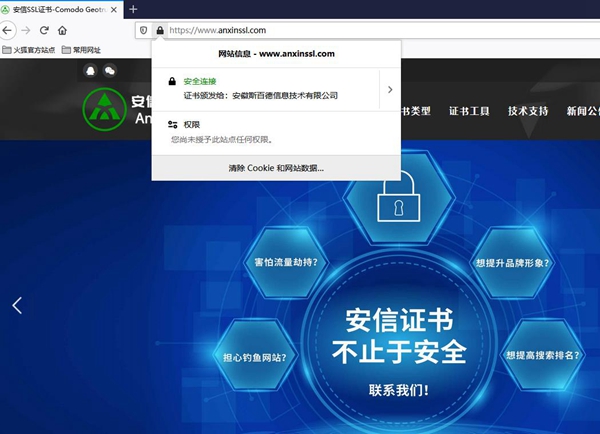The height and width of the screenshot is (434, 600).
Task: Click 清除 Cookie 和网站数据 button
Action: coord(277,167)
